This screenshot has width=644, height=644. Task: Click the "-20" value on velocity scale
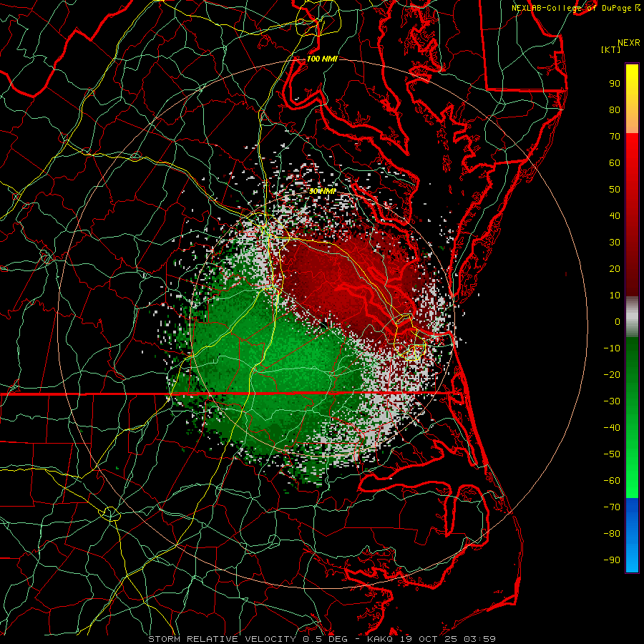coord(612,375)
